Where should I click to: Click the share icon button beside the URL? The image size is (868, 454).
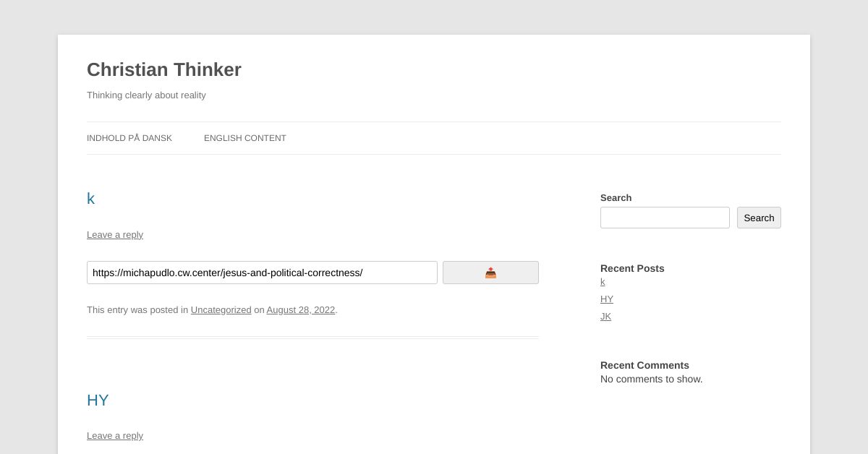click(490, 273)
